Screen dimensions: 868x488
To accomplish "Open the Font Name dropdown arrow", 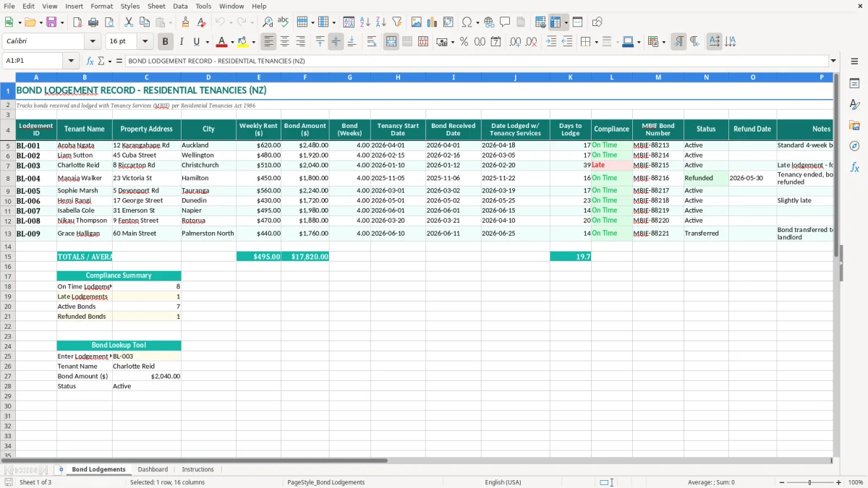I will click(92, 42).
